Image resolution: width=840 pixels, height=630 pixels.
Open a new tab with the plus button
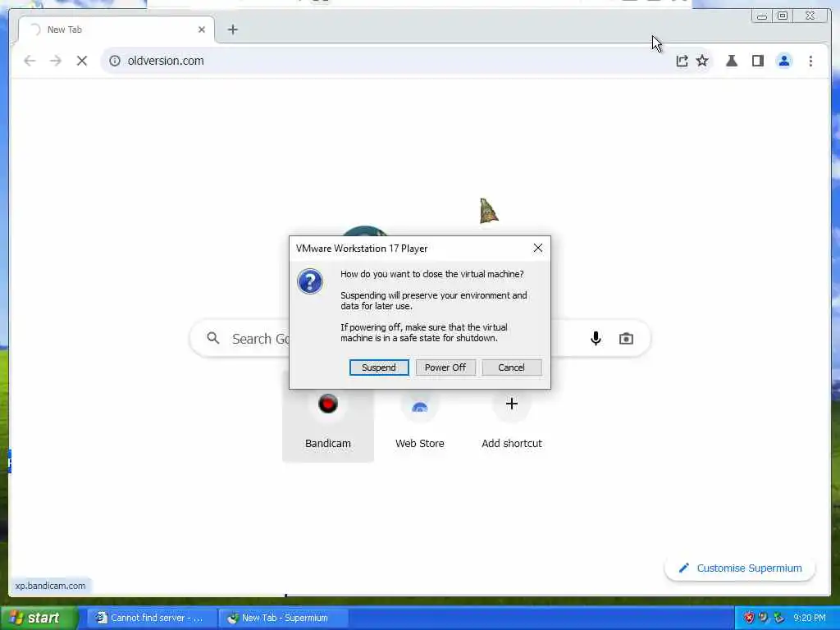[232, 30]
